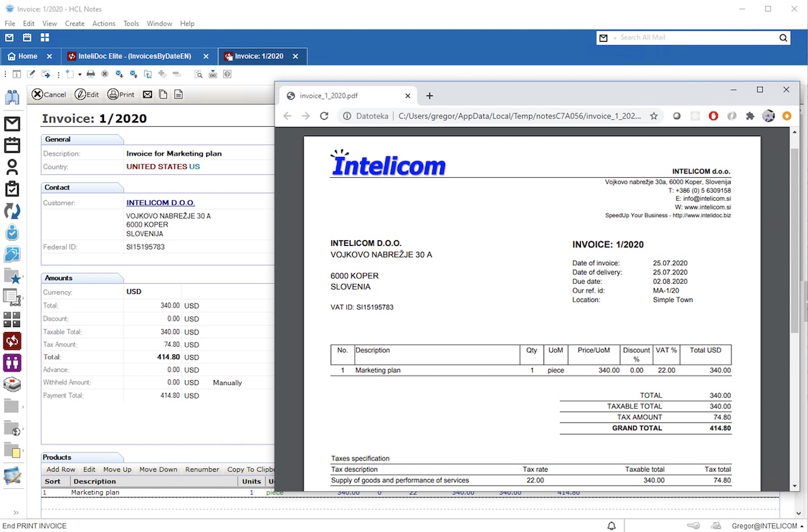Open the Tools menu
Image resolution: width=808 pixels, height=532 pixels.
pos(131,23)
